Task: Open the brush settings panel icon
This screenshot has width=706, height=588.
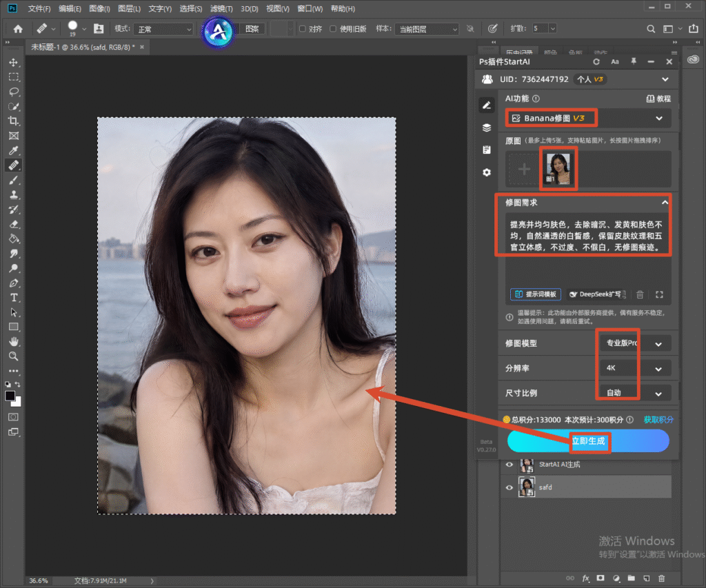Action: (99, 29)
